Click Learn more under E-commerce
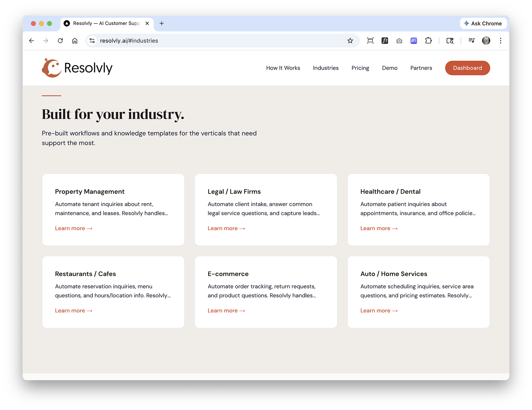Image resolution: width=532 pixels, height=410 pixels. click(226, 310)
